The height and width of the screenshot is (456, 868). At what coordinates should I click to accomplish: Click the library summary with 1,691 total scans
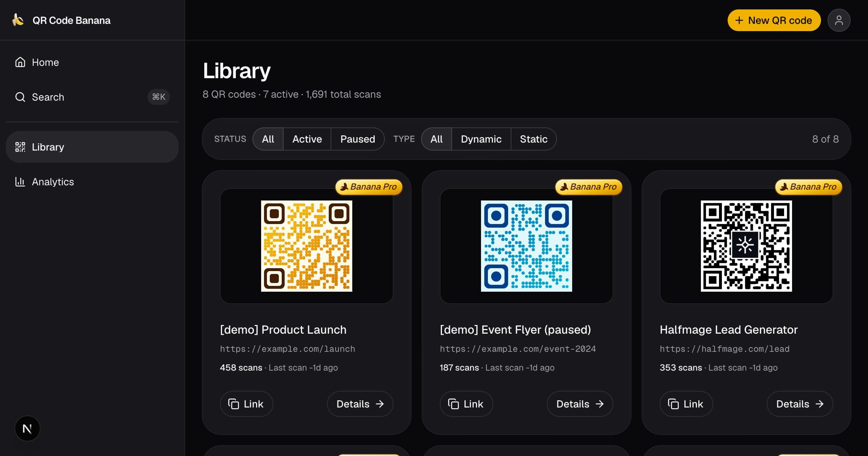point(292,94)
